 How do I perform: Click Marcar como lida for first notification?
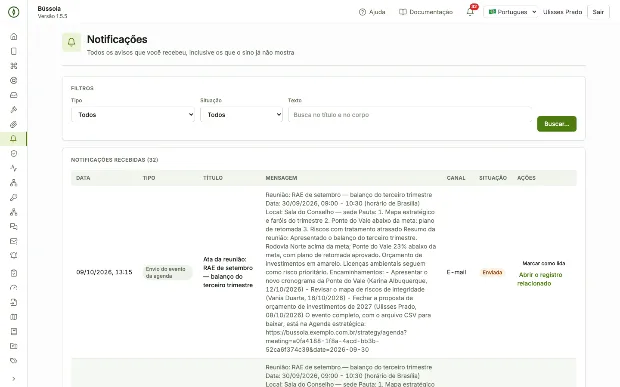tap(544, 263)
